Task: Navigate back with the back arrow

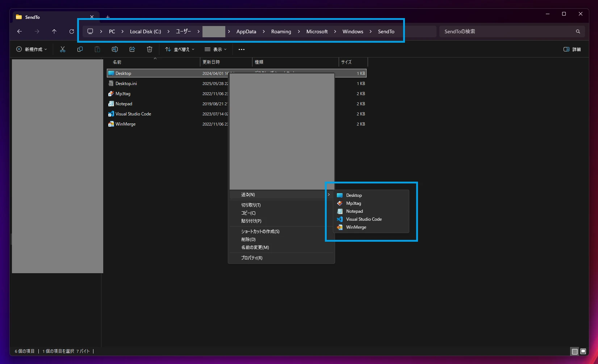Action: [x=20, y=31]
